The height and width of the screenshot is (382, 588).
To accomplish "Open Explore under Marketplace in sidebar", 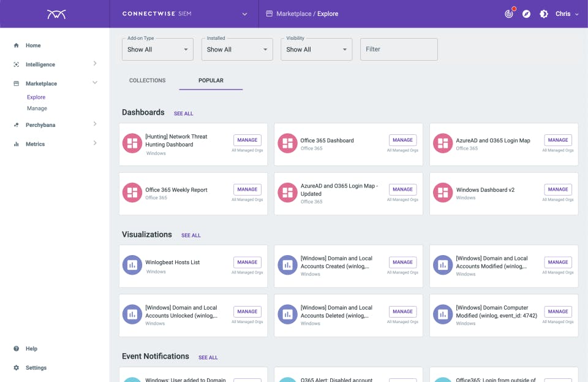I will click(36, 97).
